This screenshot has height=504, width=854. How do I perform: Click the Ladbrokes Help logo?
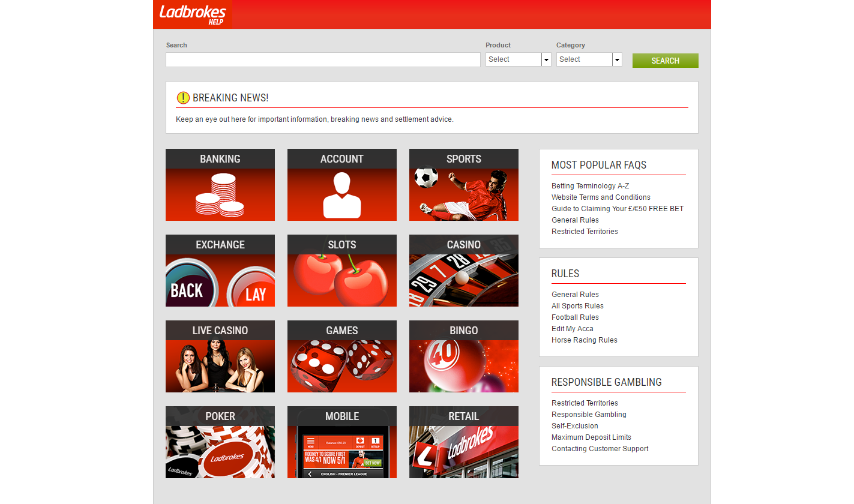[193, 14]
